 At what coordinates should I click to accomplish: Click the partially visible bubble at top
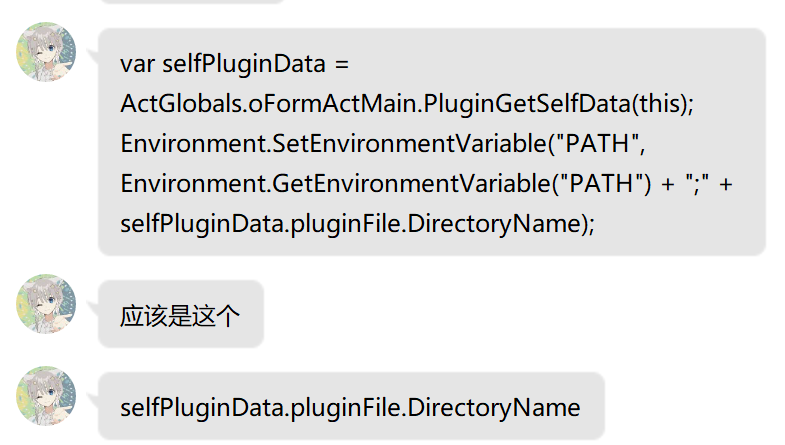(x=192, y=2)
